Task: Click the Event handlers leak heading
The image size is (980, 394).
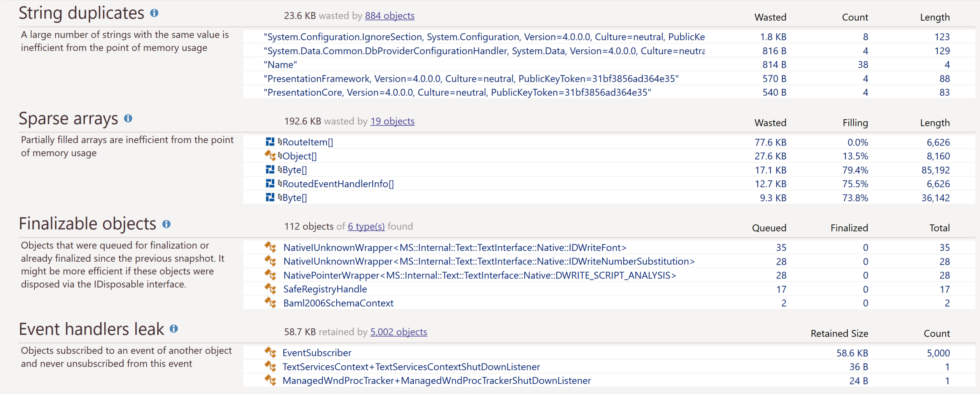Action: (91, 329)
